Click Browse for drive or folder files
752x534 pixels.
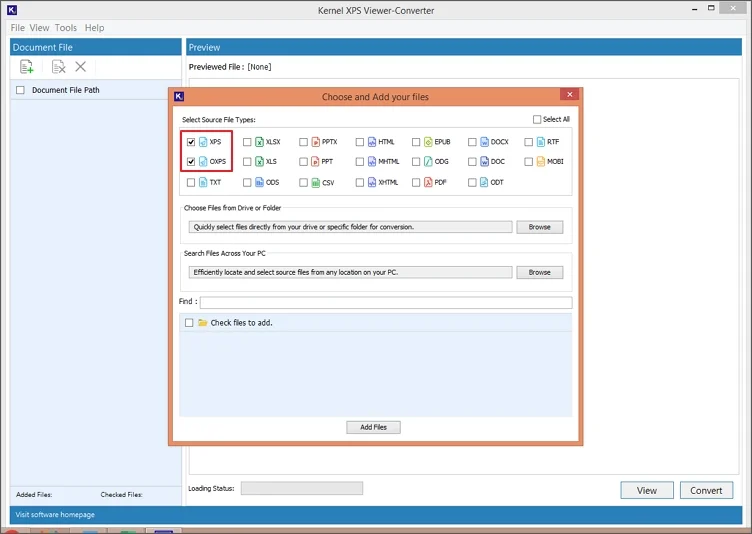click(540, 227)
